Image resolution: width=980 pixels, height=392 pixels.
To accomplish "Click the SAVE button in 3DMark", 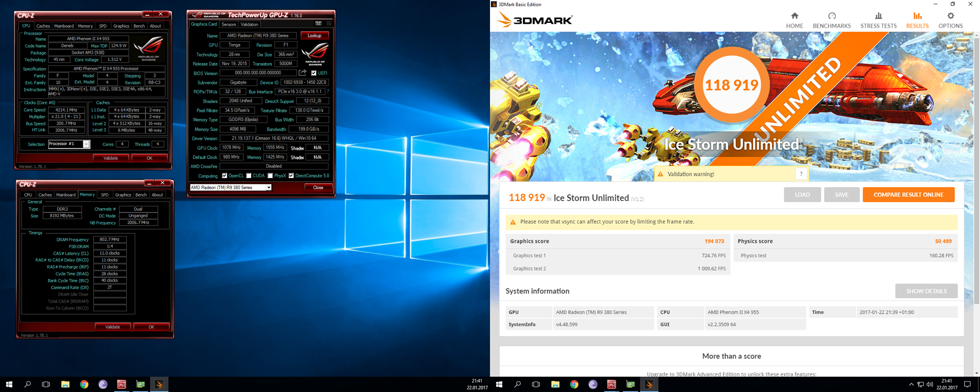I will click(841, 195).
